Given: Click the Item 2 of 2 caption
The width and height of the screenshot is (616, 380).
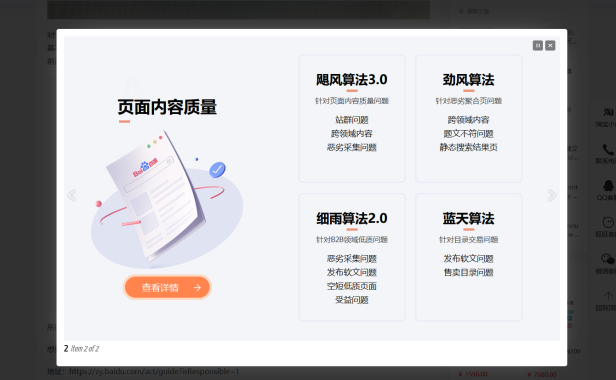Looking at the screenshot, I should 84,349.
